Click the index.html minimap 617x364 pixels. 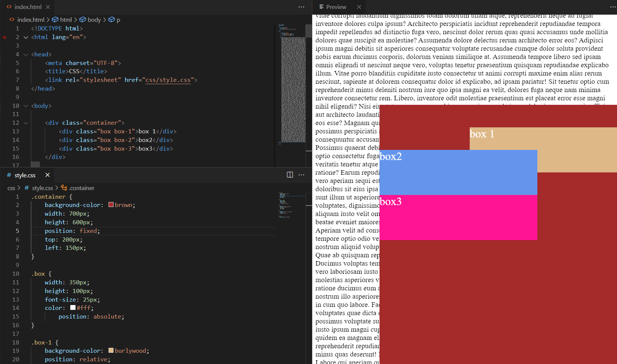[292, 86]
